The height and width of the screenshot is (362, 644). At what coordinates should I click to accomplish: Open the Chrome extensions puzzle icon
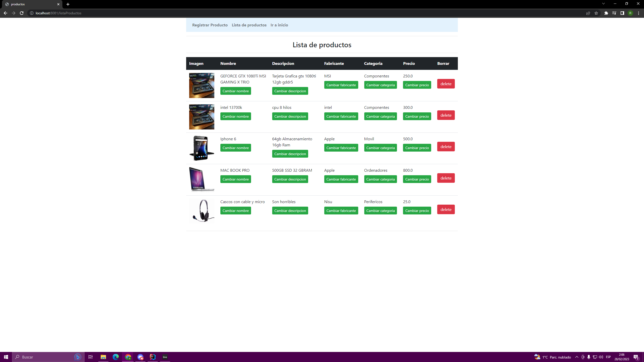(606, 13)
